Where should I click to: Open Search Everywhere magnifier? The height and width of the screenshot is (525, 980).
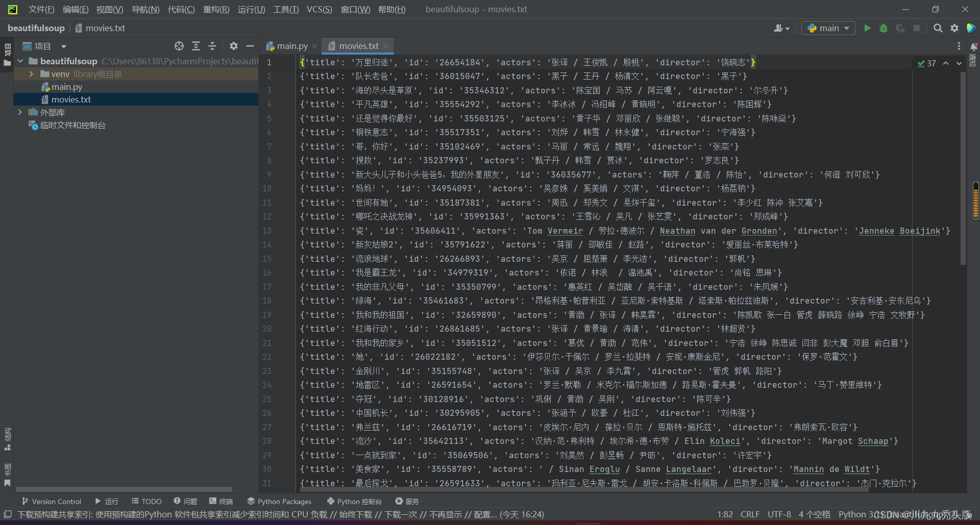938,28
